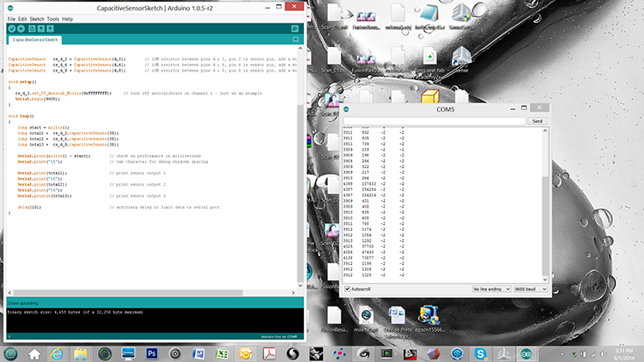Click the Open sketch toolbar icon

pyautogui.click(x=41, y=28)
